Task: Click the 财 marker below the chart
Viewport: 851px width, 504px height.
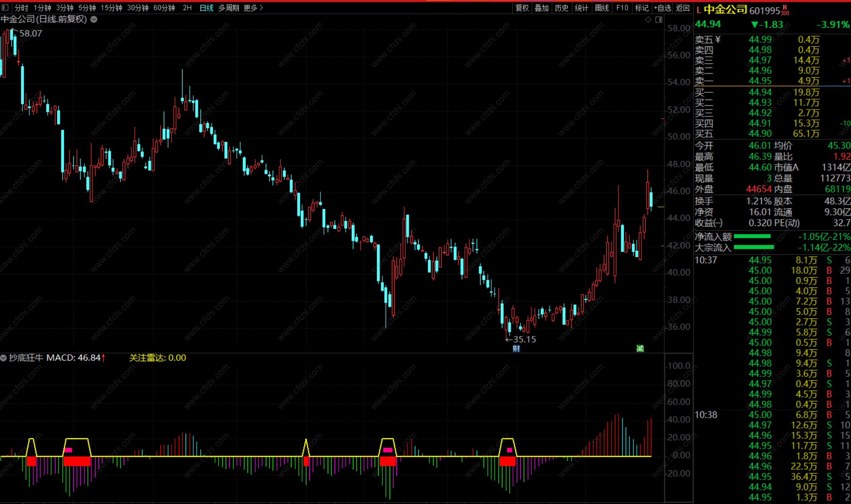Action: click(x=516, y=348)
